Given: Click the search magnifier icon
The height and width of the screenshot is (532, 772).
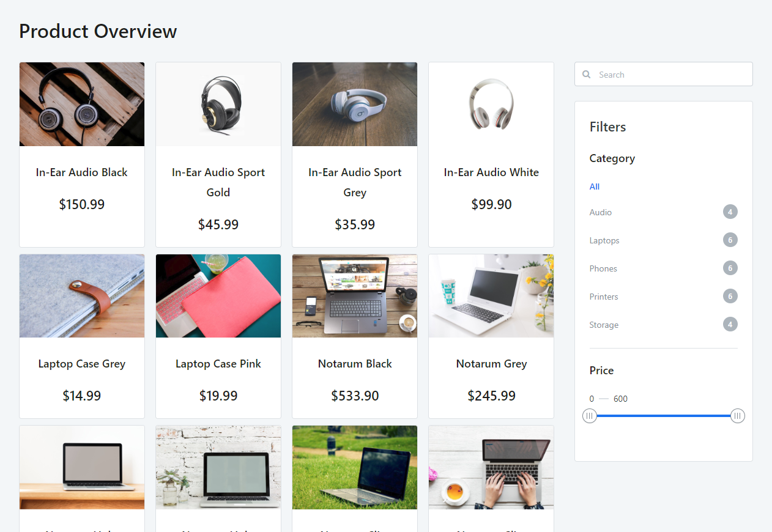Looking at the screenshot, I should point(587,75).
